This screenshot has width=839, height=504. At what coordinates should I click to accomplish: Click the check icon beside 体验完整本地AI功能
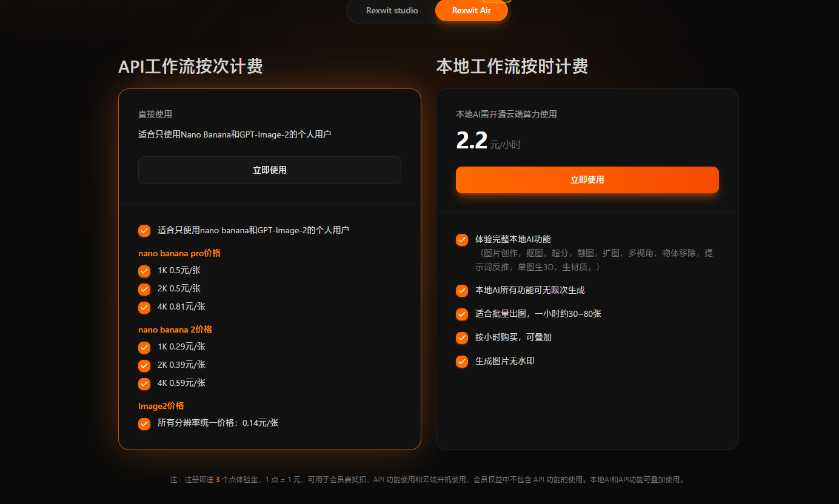click(x=462, y=240)
